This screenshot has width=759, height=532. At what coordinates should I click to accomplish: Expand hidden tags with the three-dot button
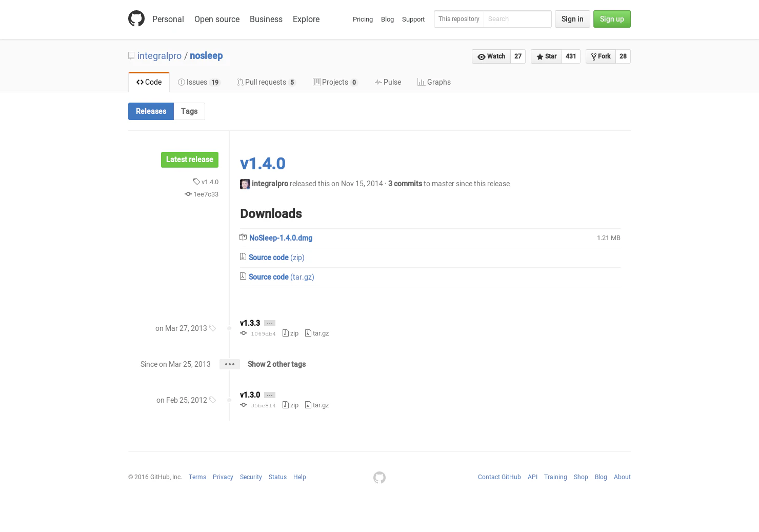coord(230,364)
